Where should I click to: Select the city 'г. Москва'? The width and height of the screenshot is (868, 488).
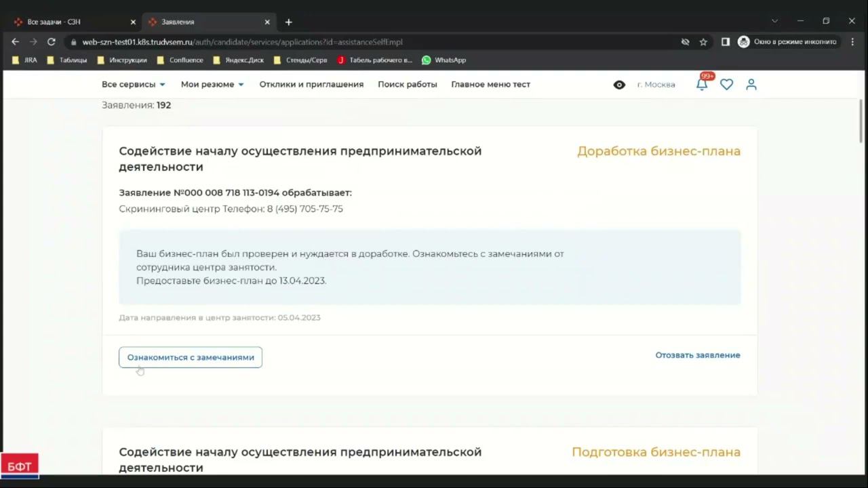click(656, 85)
